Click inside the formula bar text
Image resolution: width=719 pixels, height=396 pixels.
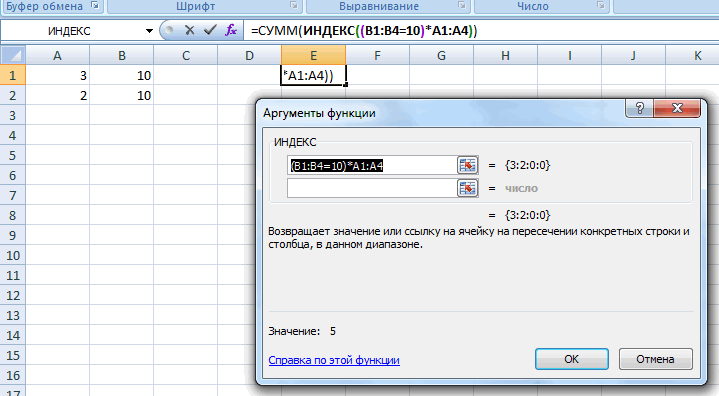[364, 31]
